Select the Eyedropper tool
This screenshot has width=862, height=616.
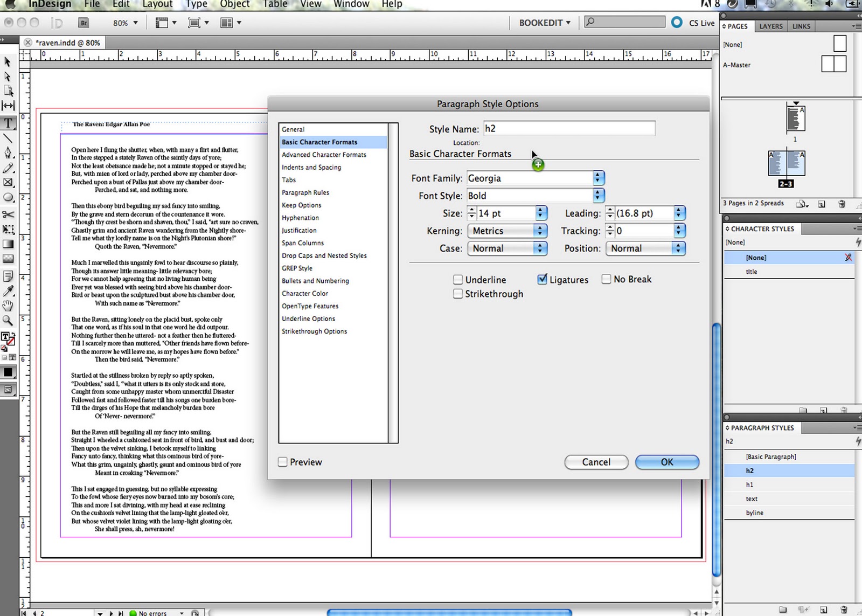[8, 291]
